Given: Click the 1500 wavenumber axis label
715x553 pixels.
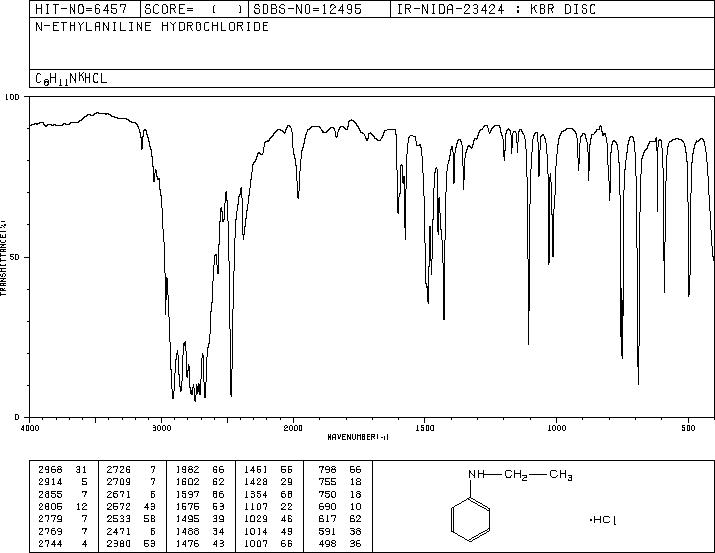Looking at the screenshot, I should (425, 428).
